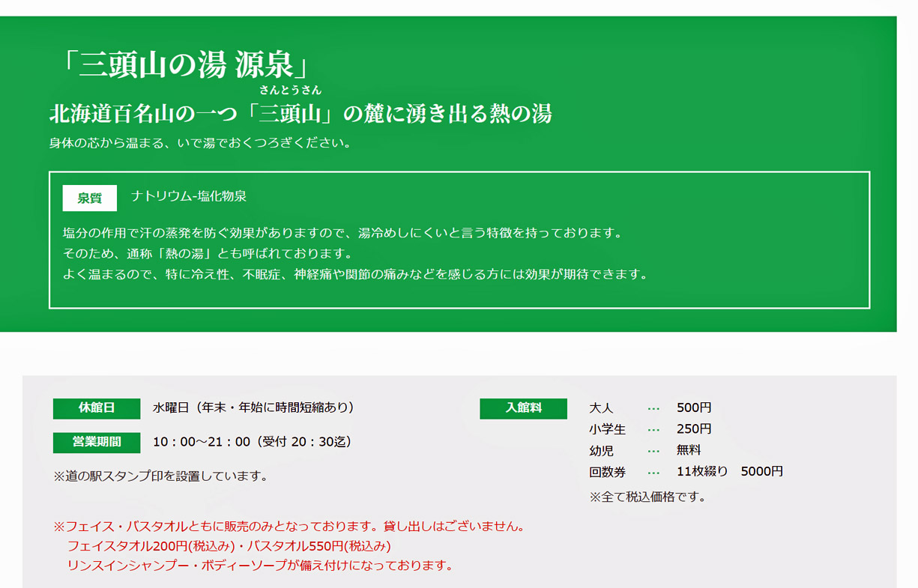Click the 道の駅スタンプ印 note
The image size is (918, 588).
pyautogui.click(x=160, y=476)
